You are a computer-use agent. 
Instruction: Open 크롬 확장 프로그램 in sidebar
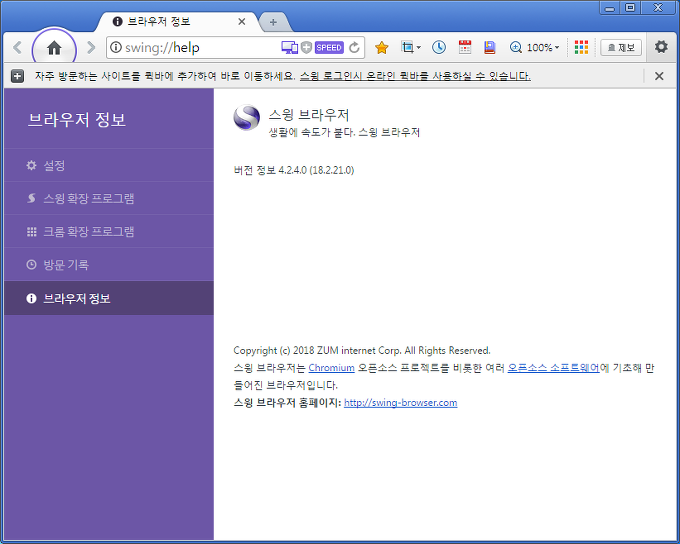(109, 231)
